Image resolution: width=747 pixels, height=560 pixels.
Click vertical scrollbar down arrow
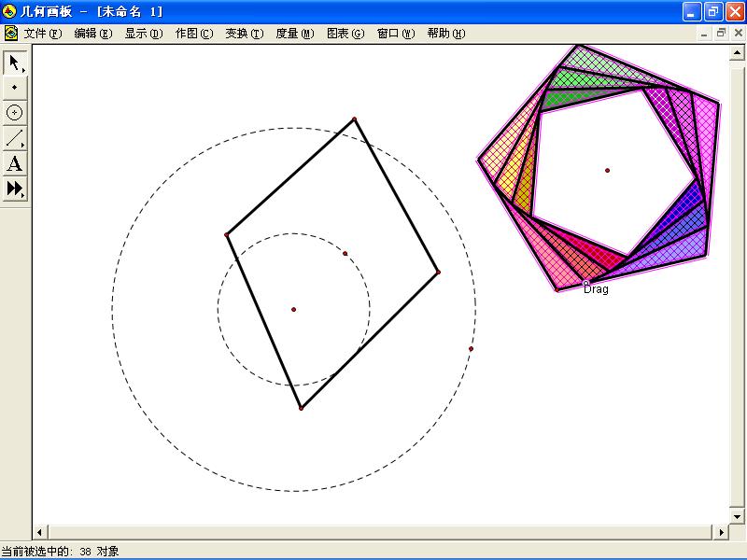[x=737, y=516]
